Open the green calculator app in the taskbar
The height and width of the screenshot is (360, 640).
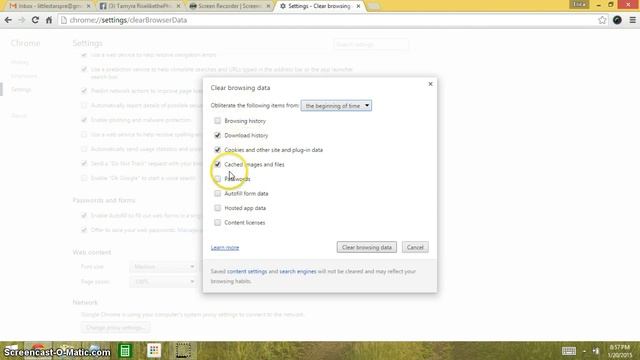tap(125, 351)
